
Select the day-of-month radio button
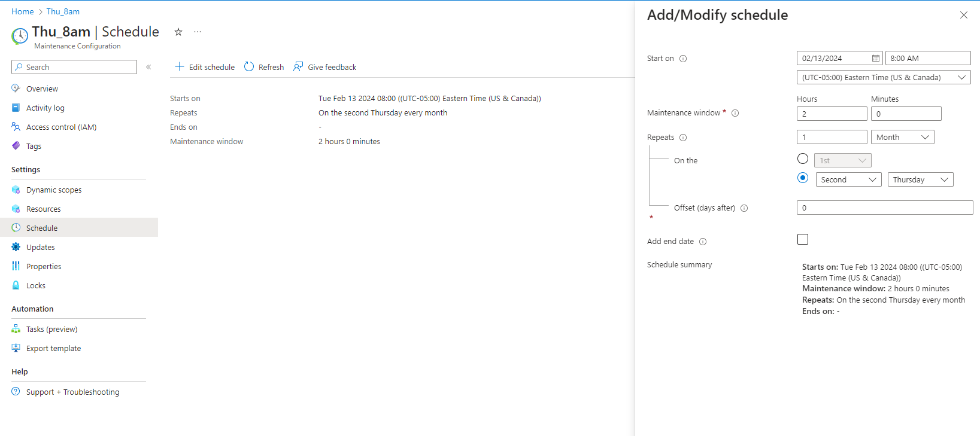pos(803,158)
